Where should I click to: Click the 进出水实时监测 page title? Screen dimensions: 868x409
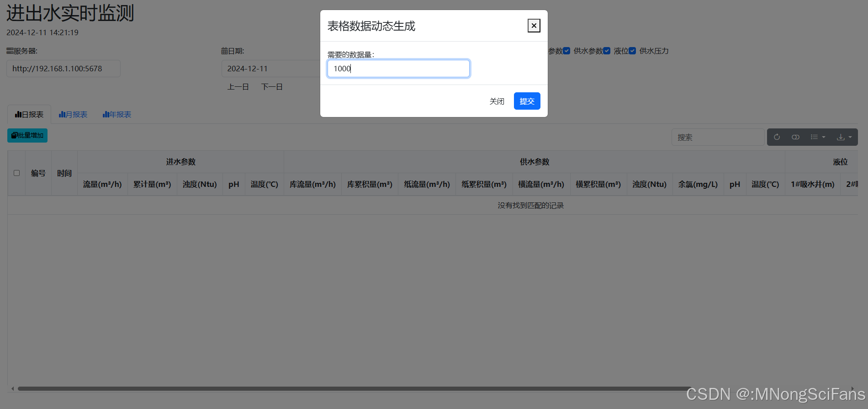click(x=70, y=13)
